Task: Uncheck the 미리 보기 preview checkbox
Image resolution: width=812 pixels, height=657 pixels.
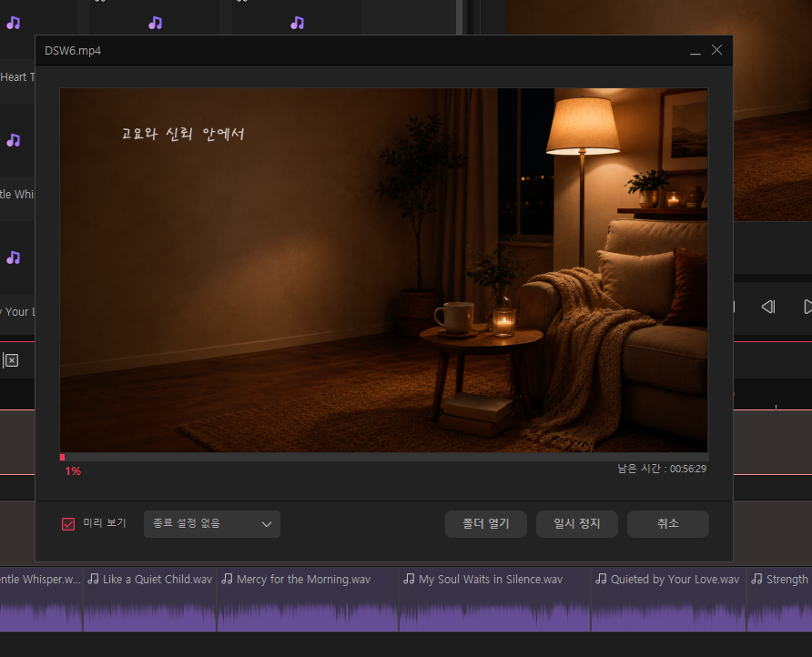Action: [68, 524]
